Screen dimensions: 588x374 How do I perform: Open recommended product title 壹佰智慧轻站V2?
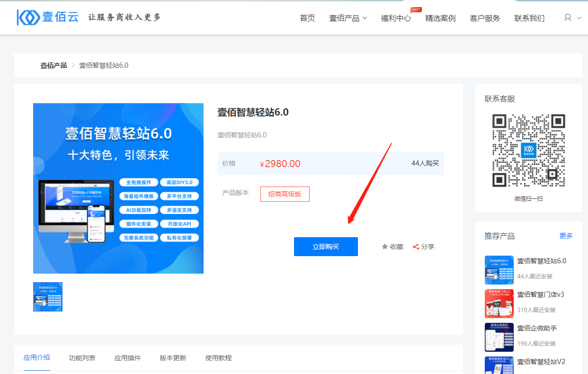pos(541,362)
